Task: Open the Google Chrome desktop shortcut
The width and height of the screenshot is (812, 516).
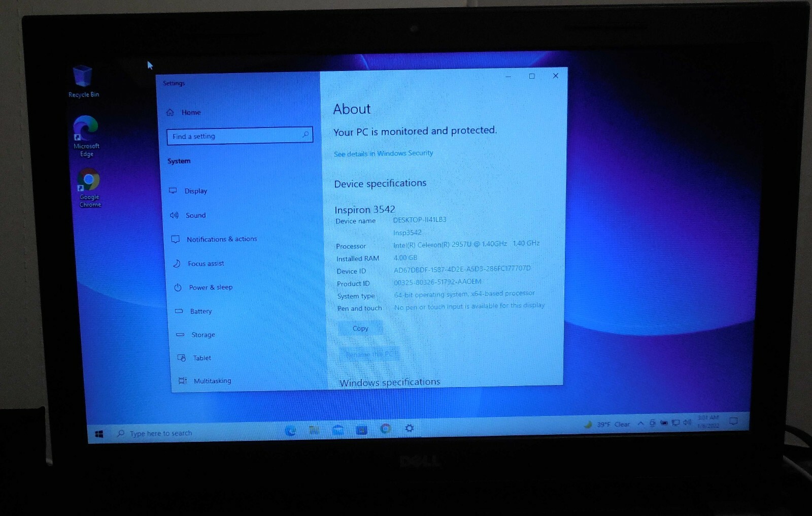Action: [89, 188]
